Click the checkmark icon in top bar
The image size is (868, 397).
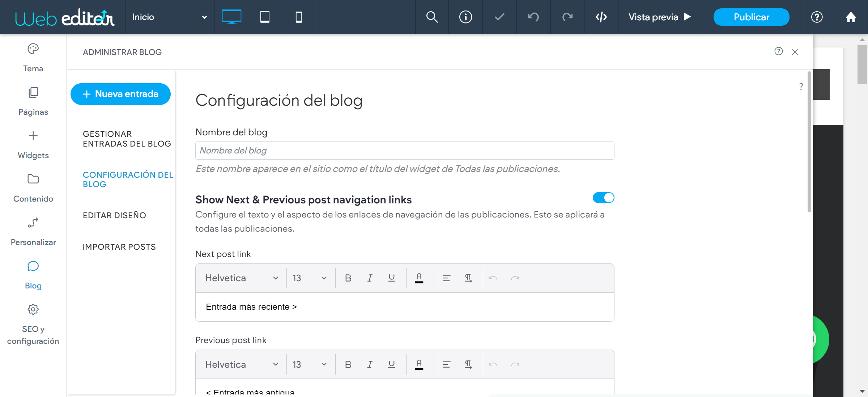coord(499,17)
